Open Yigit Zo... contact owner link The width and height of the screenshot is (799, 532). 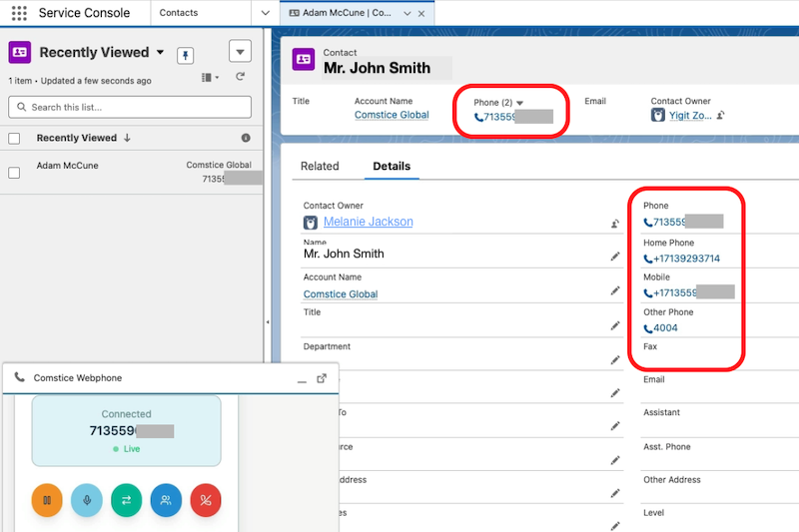pos(690,116)
